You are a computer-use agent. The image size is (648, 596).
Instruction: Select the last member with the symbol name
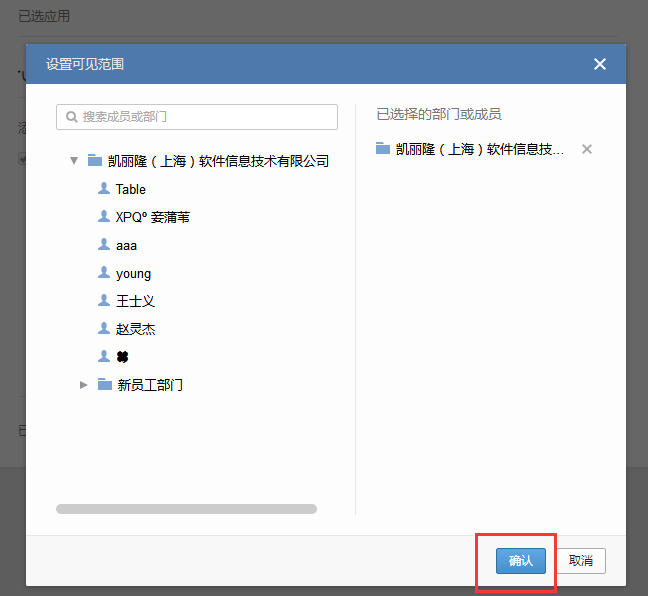point(123,357)
